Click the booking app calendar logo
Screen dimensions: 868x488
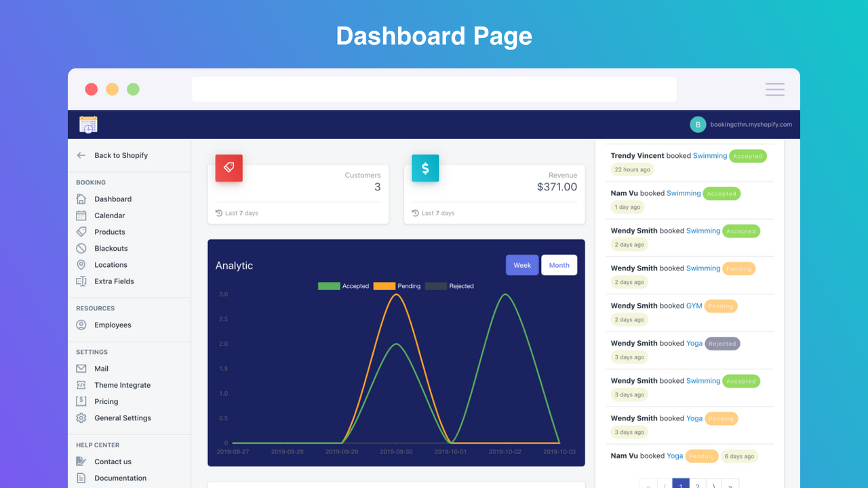coord(88,125)
